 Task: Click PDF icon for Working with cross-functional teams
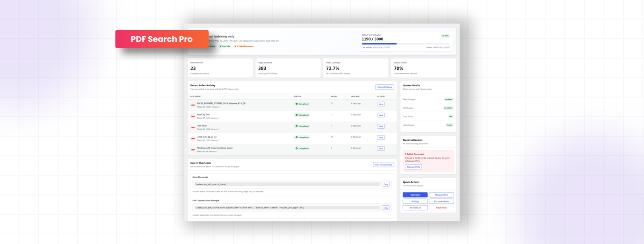(x=193, y=150)
